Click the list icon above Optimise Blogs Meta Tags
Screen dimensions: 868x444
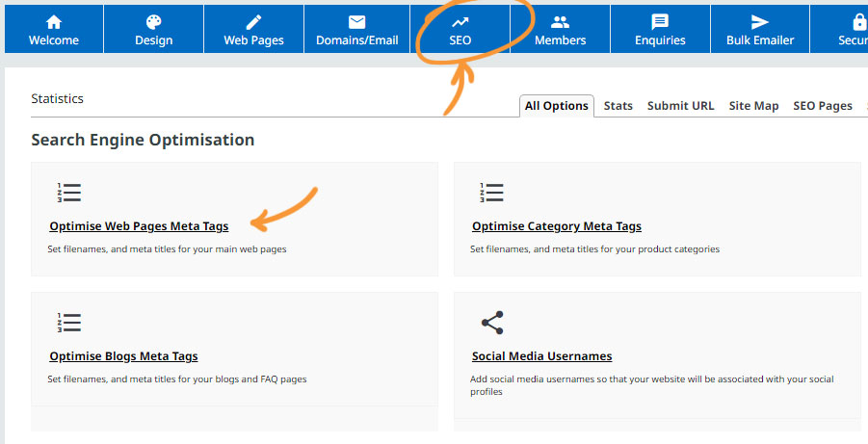pos(69,323)
